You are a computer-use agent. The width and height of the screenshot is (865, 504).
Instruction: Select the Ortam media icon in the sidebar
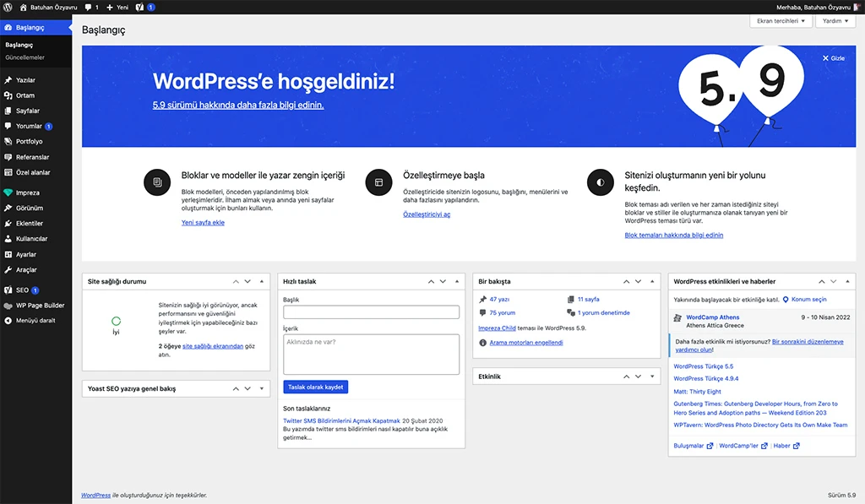tap(10, 95)
